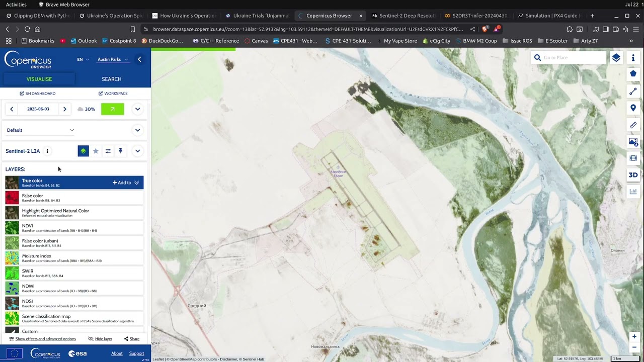Open the information panel icon
The height and width of the screenshot is (362, 644).
(x=633, y=58)
